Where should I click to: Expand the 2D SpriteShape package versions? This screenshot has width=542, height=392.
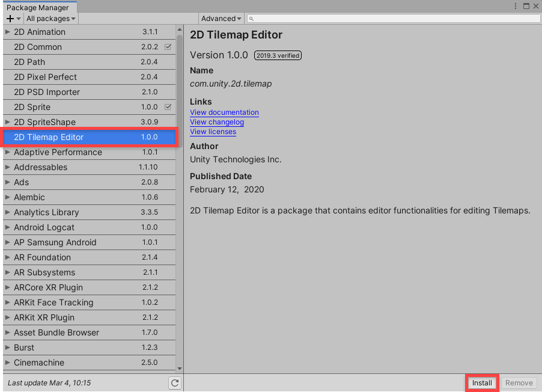[8, 122]
